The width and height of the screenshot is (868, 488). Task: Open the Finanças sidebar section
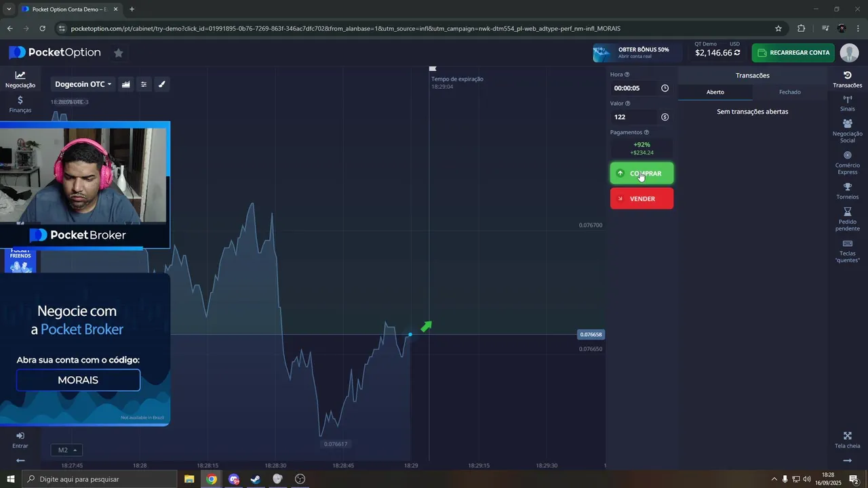(20, 104)
